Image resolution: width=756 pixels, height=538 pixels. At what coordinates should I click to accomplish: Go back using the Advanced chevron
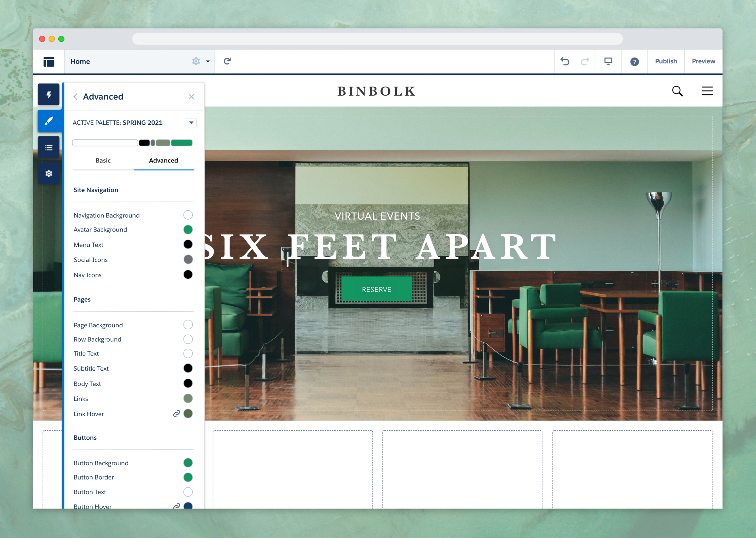pyautogui.click(x=76, y=97)
